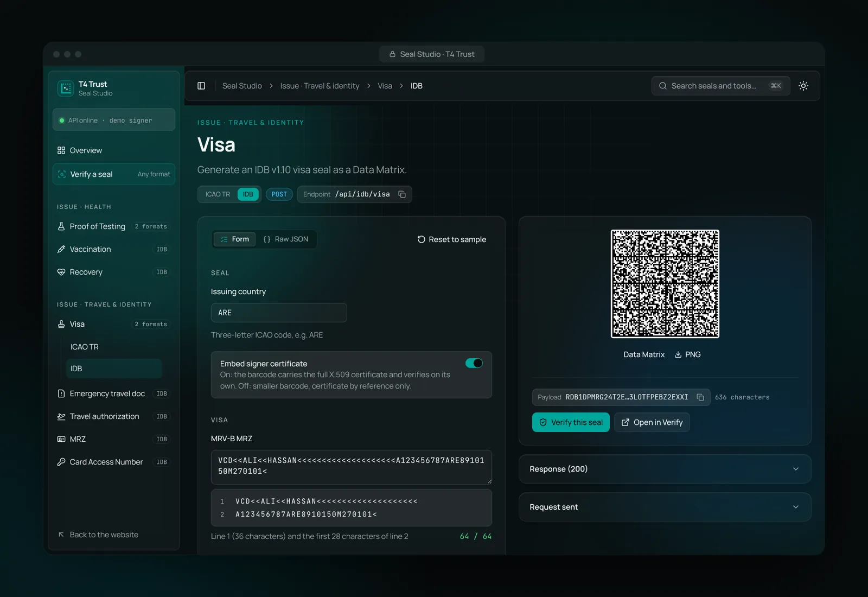
Task: Click Open in Verify button
Action: pyautogui.click(x=652, y=422)
